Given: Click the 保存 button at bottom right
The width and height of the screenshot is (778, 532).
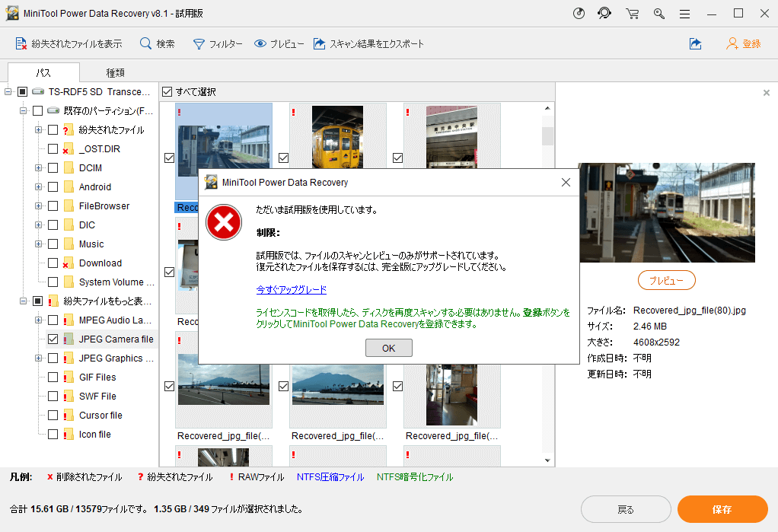Looking at the screenshot, I should pos(722,509).
